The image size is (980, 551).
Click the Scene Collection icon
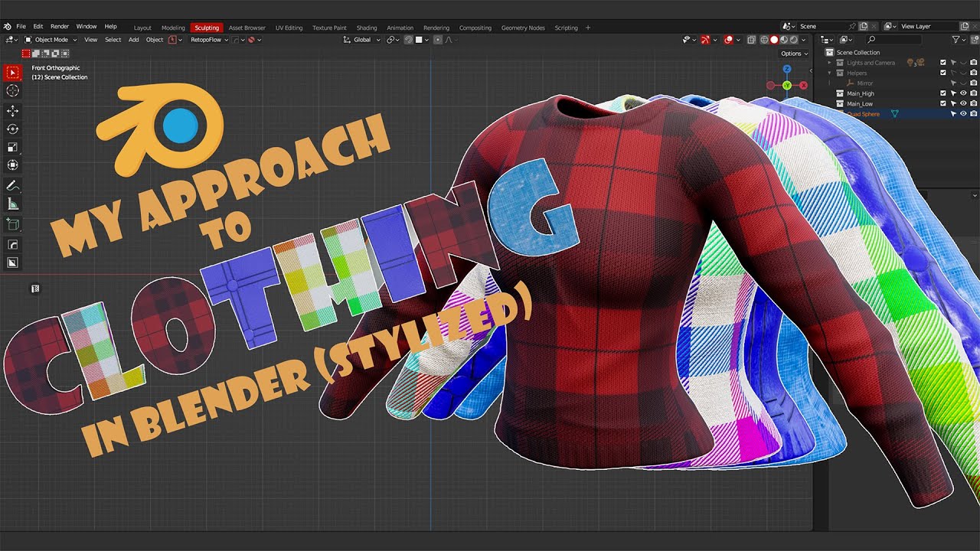click(x=829, y=53)
